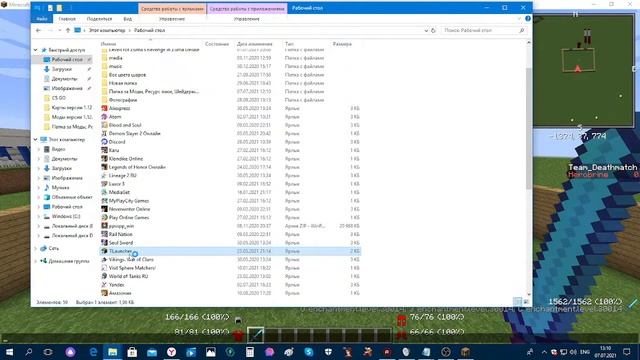Select the World of Tanks RU shortcut

[128, 276]
